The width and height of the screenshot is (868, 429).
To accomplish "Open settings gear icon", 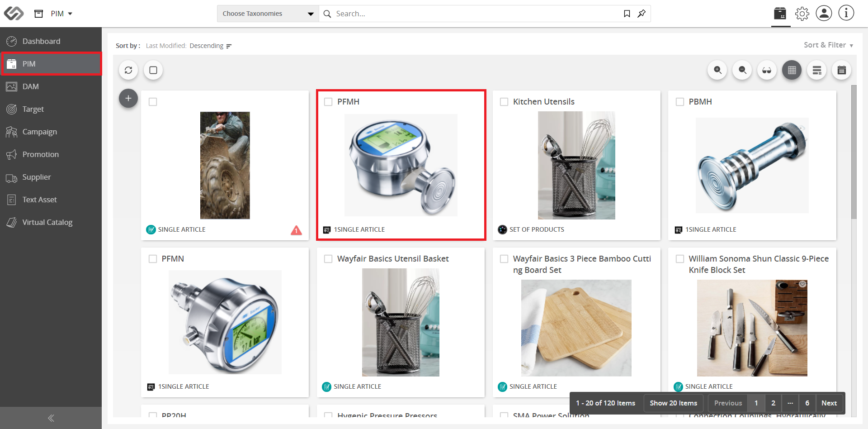I will point(802,14).
